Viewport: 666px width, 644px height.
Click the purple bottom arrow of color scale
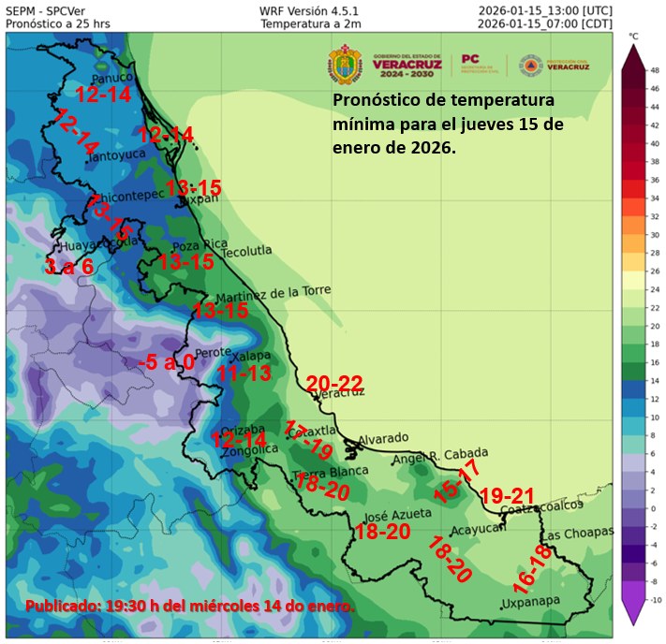pos(633,612)
